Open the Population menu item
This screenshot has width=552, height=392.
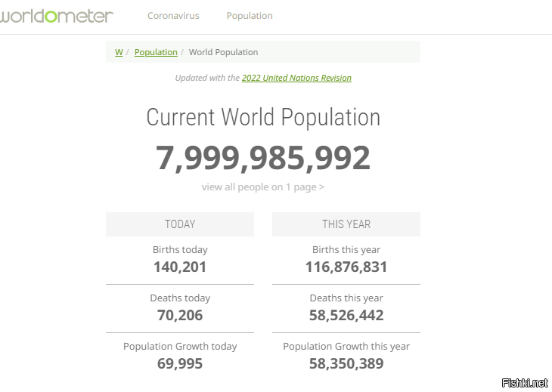coord(250,16)
